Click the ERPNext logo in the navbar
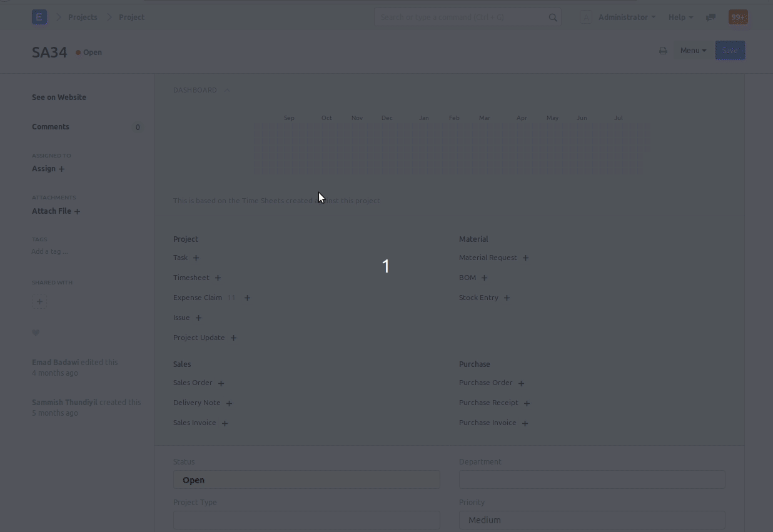This screenshot has height=532, width=773. 39,16
